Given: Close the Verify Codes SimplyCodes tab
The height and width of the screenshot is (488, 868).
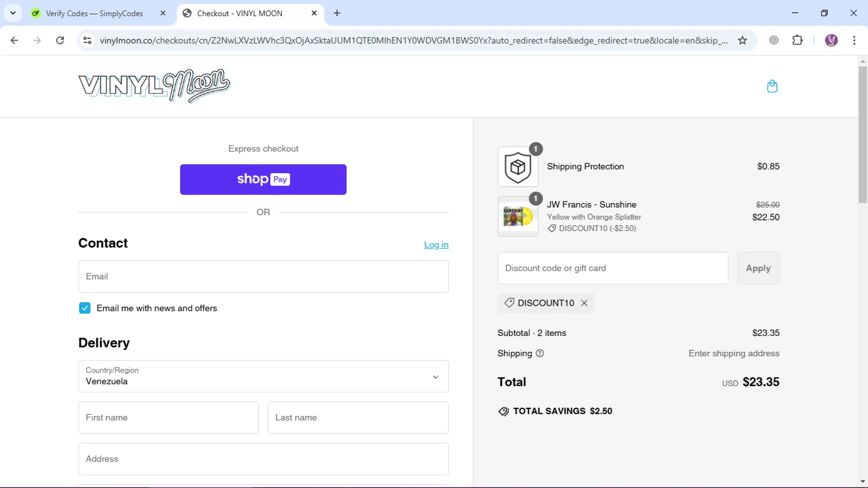Looking at the screenshot, I should pyautogui.click(x=163, y=13).
